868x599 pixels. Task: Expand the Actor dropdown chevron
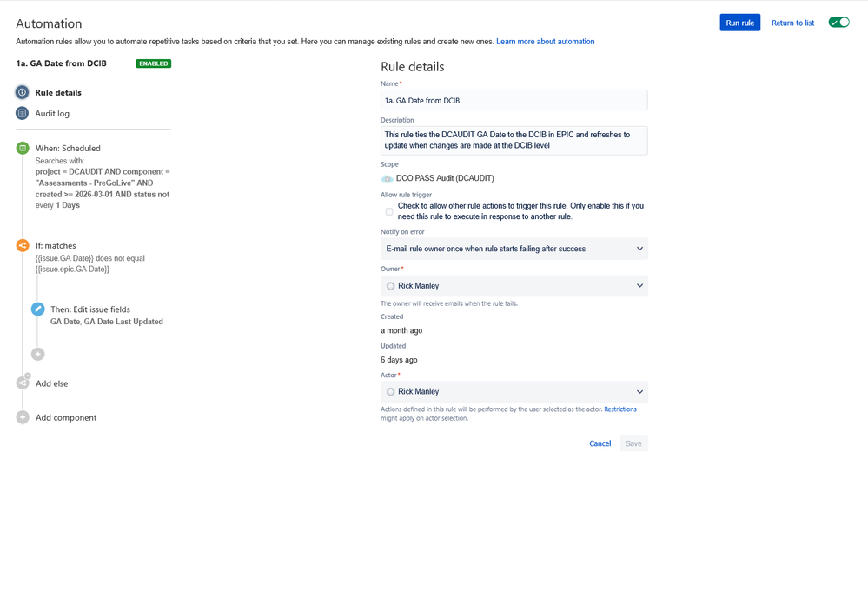click(x=640, y=392)
